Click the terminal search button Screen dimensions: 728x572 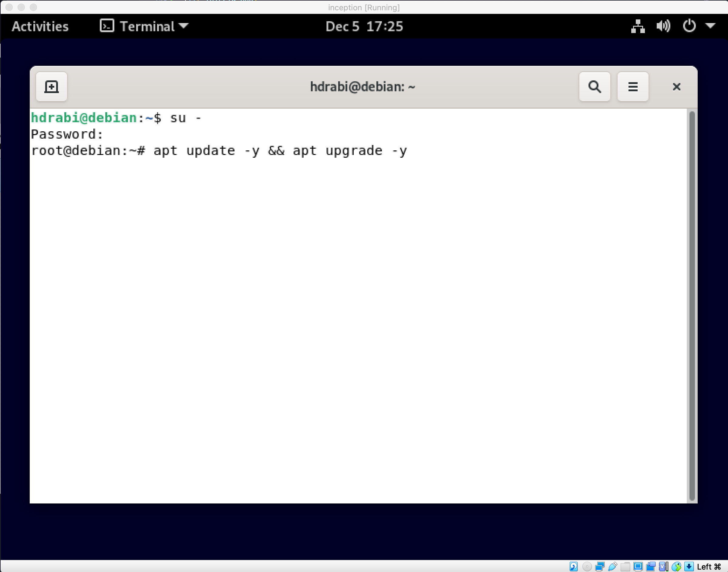[x=595, y=87]
